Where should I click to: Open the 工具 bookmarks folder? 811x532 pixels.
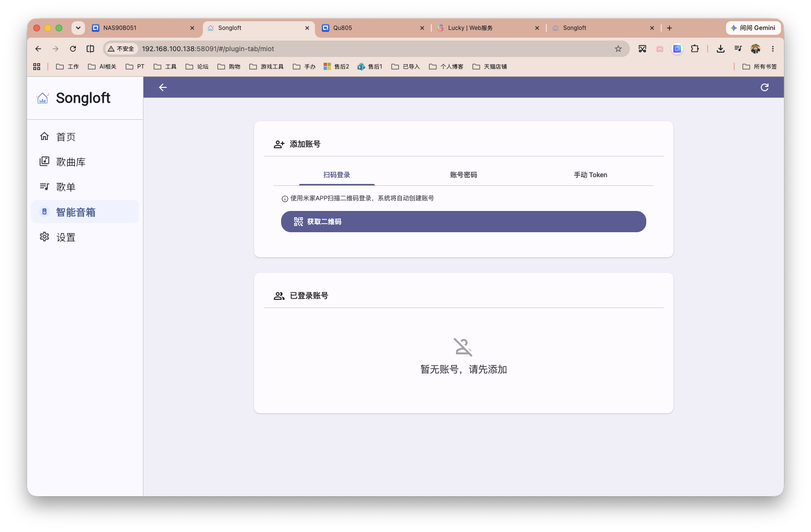point(165,67)
